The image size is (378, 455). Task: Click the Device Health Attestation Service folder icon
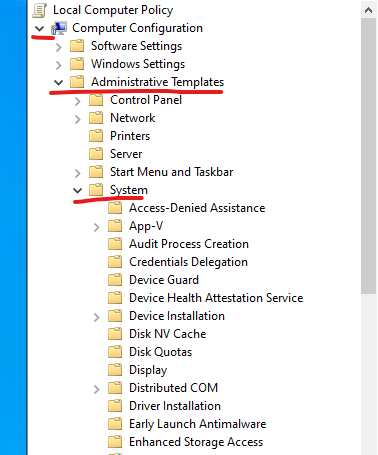coord(115,298)
